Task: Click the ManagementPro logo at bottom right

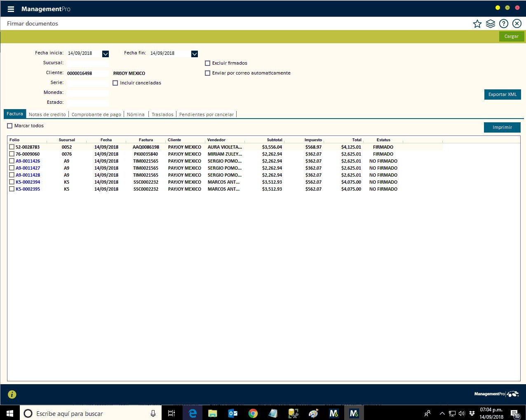Action: tap(496, 394)
